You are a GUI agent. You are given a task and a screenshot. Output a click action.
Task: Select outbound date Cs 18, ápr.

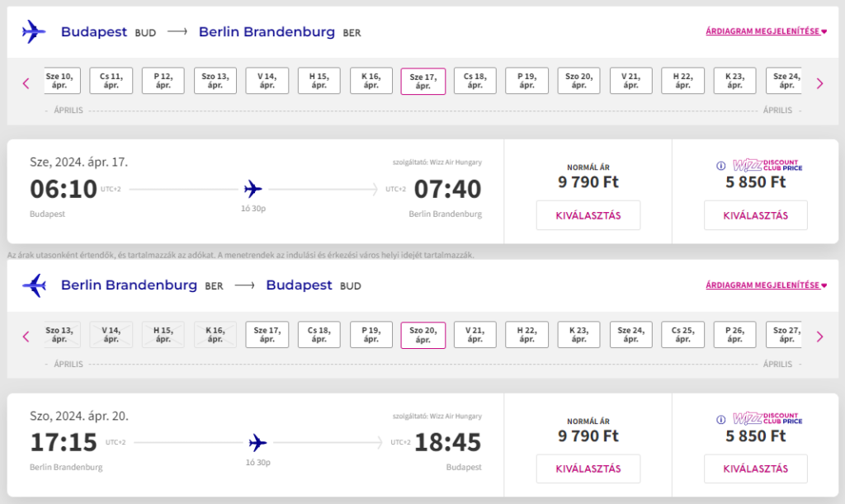[x=475, y=81]
